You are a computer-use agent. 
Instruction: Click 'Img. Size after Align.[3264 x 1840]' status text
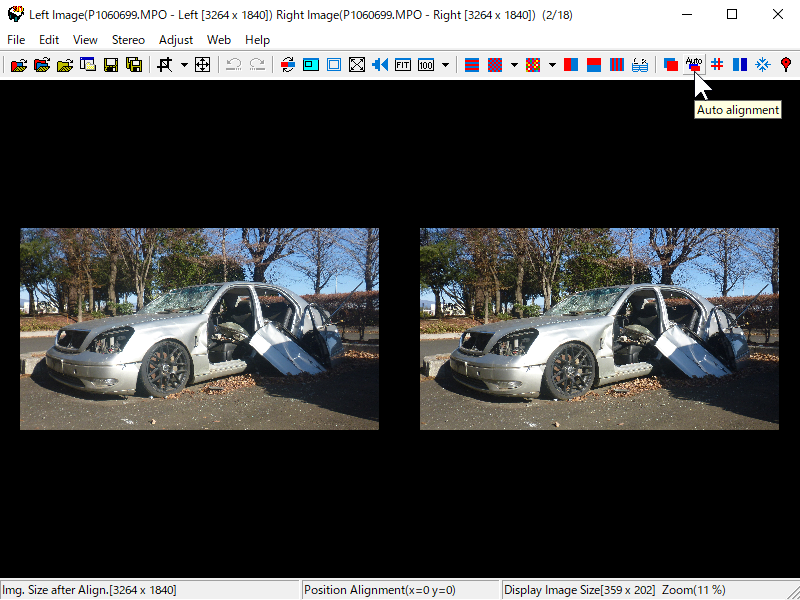(90, 590)
